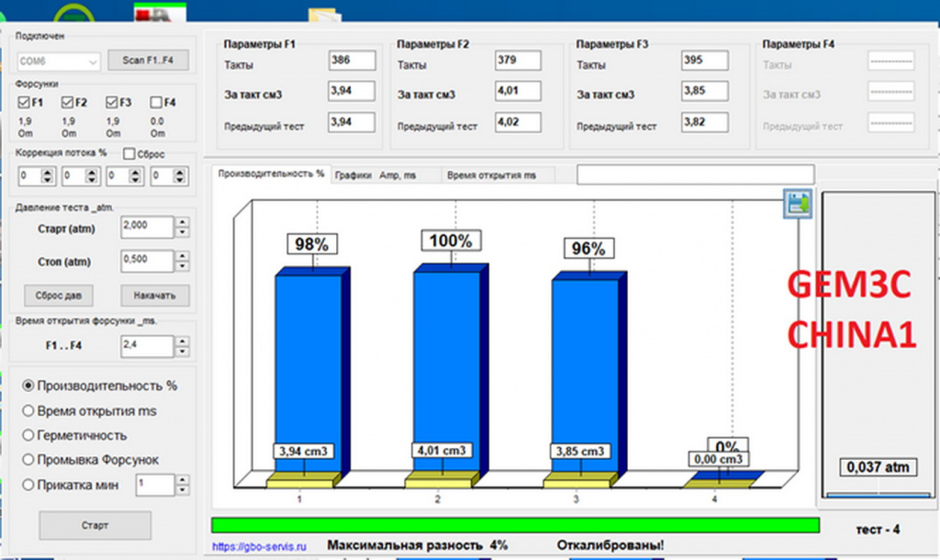Screen dimensions: 940x560
Task: Raise the first flow correction spinner
Action: [48, 172]
